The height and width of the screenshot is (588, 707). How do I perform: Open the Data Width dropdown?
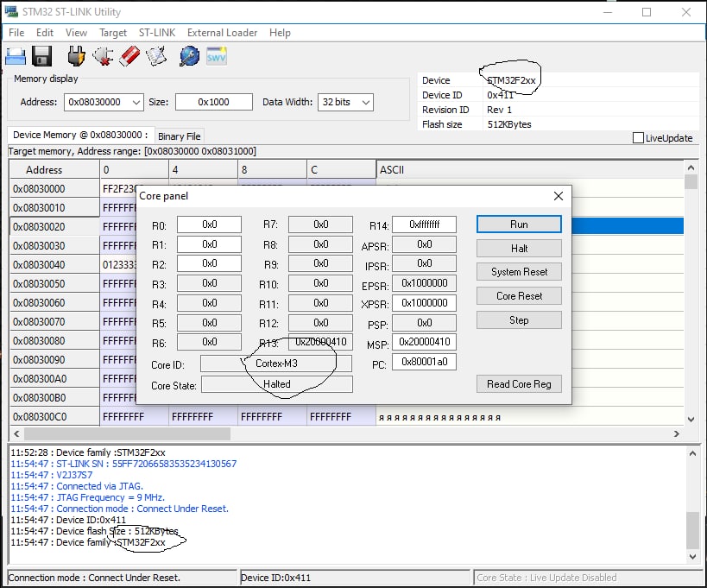366,103
